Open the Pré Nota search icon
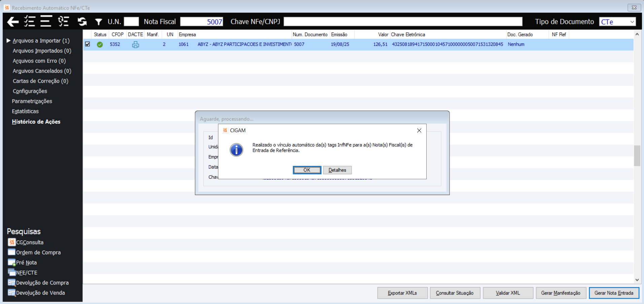Screen dimensions: 644x304 [12, 262]
